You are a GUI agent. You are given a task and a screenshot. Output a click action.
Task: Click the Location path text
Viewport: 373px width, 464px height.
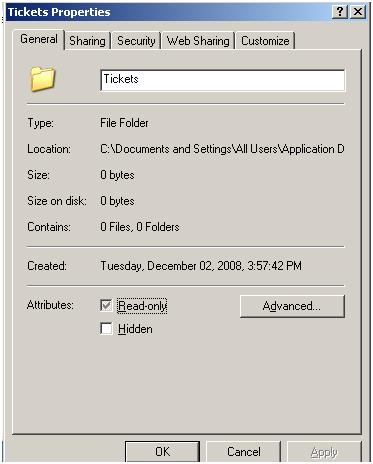point(222,149)
